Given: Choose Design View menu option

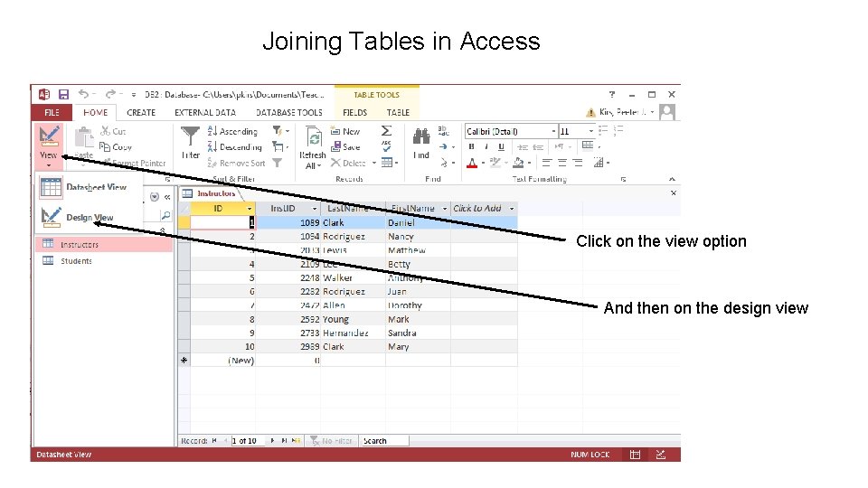Looking at the screenshot, I should [89, 217].
